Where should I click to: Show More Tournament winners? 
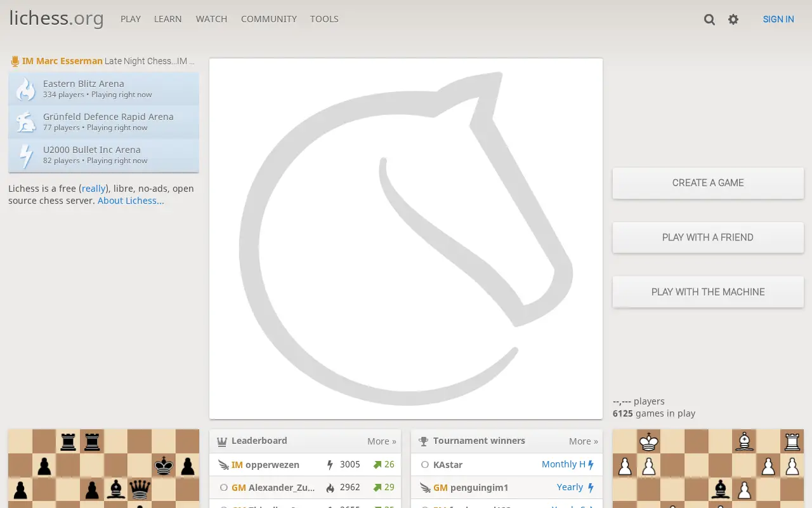click(584, 441)
